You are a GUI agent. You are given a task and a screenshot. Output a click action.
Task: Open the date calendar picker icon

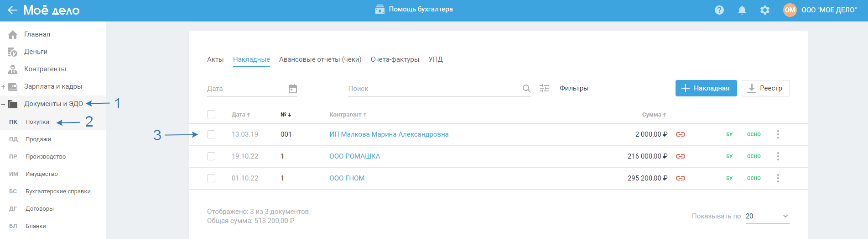[293, 89]
